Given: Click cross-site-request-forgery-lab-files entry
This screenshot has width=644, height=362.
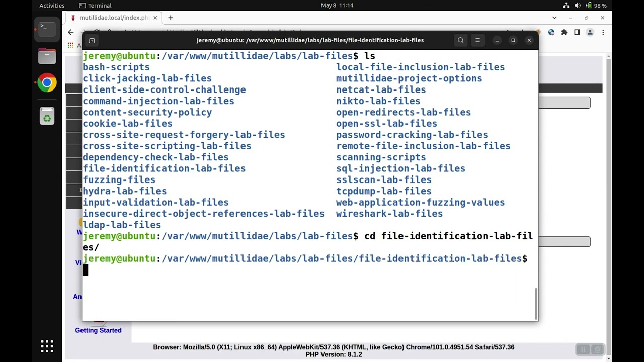Looking at the screenshot, I should (184, 135).
